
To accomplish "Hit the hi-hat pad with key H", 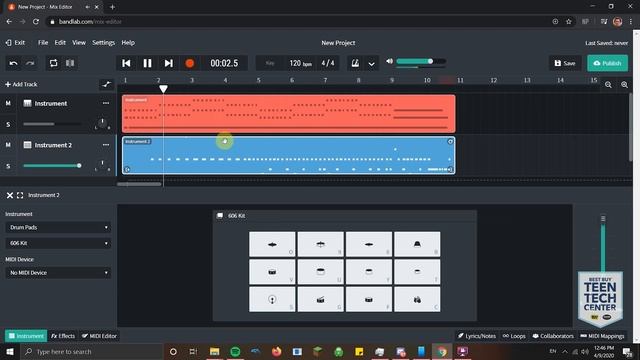I will tap(320, 244).
